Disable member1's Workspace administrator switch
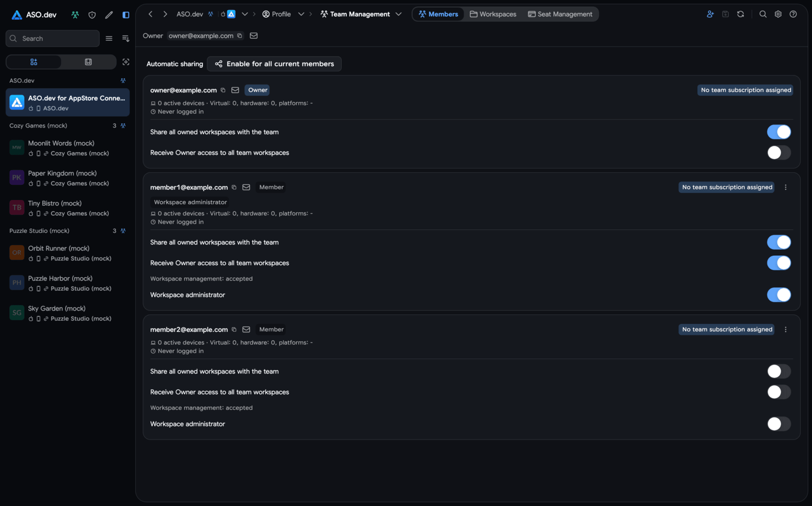 click(779, 295)
